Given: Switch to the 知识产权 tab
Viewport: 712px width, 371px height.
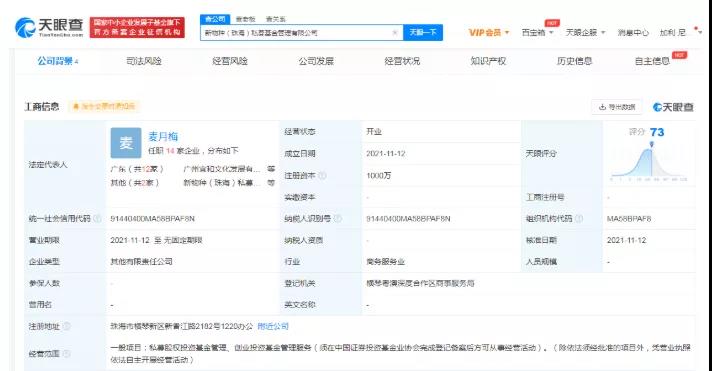Looking at the screenshot, I should (488, 61).
